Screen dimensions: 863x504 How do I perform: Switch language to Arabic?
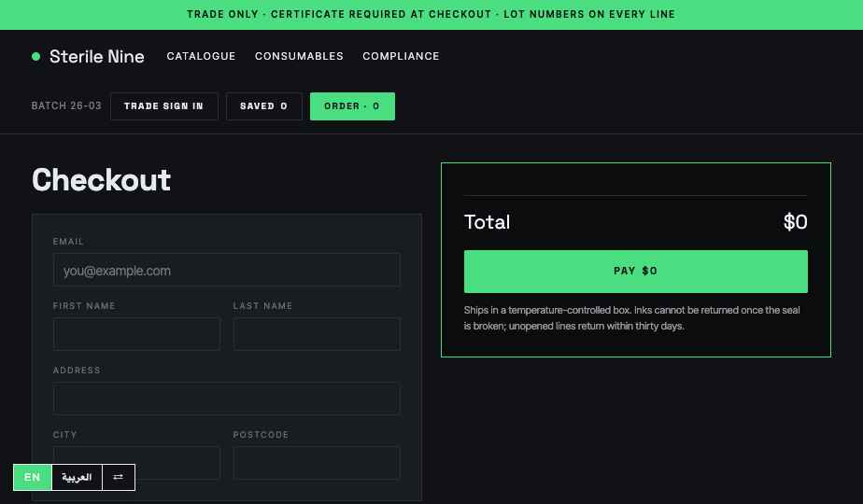click(77, 477)
